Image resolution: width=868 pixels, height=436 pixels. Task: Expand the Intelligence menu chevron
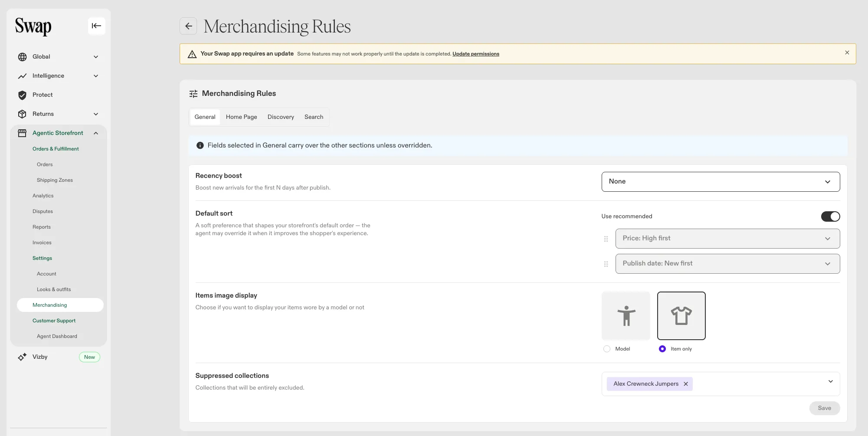pos(96,76)
